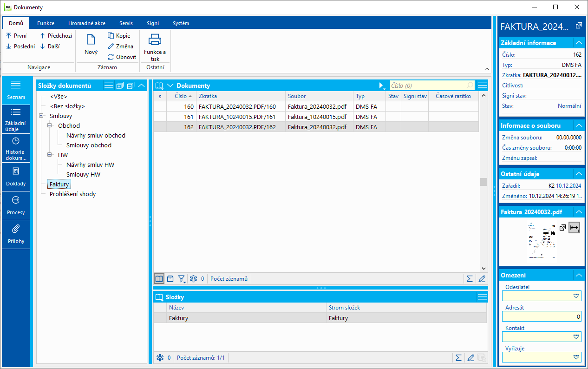Expand the Dokumenty header chevron
Viewport: 588px width, 369px height.
pos(170,86)
